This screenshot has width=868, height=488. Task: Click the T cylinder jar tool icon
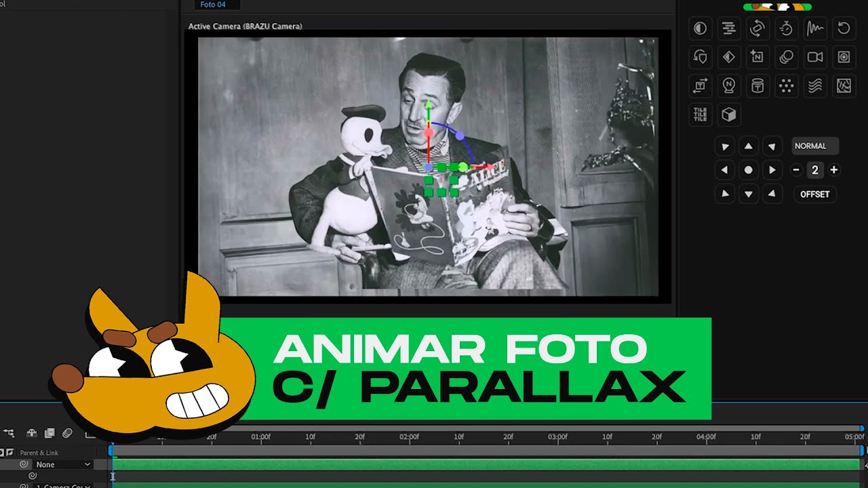757,85
